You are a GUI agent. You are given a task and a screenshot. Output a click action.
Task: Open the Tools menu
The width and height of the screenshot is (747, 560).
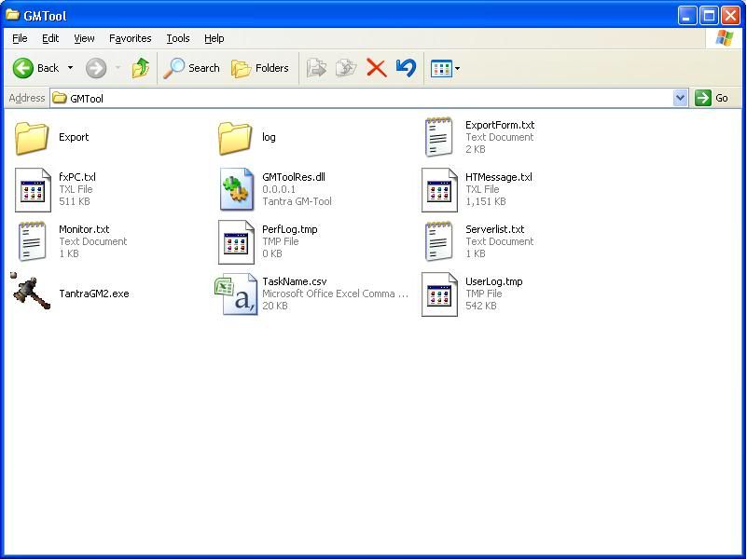[177, 38]
